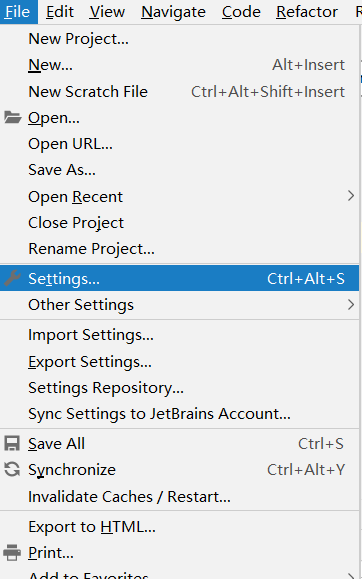Image resolution: width=362 pixels, height=579 pixels.
Task: Click the printer icon beside Print
Action: (x=12, y=553)
